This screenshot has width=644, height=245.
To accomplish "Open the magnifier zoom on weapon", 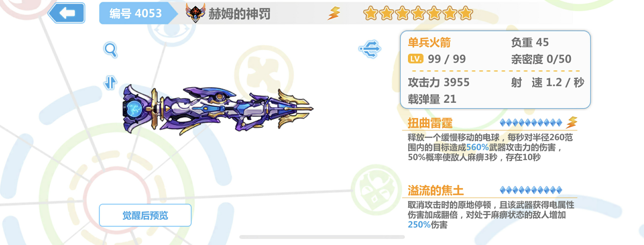I will pos(111,50).
